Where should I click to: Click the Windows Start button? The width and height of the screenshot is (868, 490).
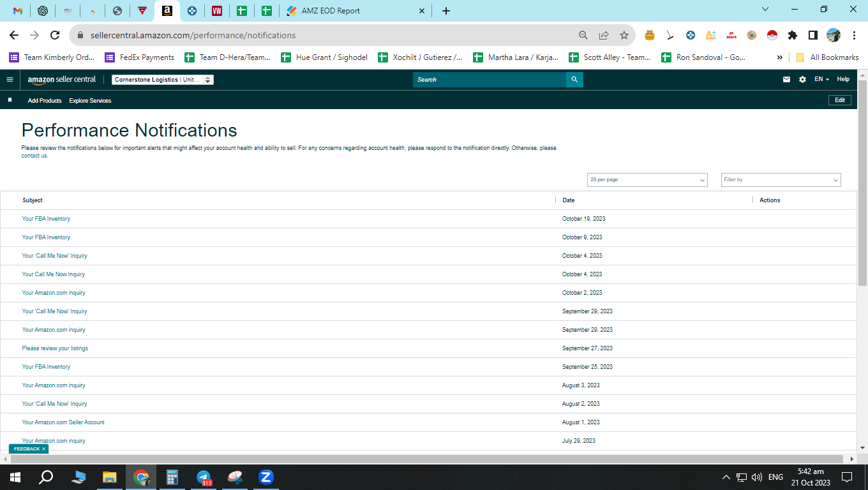pos(15,477)
